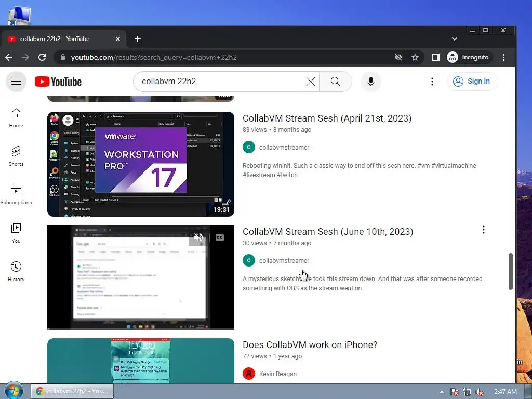Click the browser forward arrow
Image resolution: width=532 pixels, height=399 pixels.
pos(25,57)
